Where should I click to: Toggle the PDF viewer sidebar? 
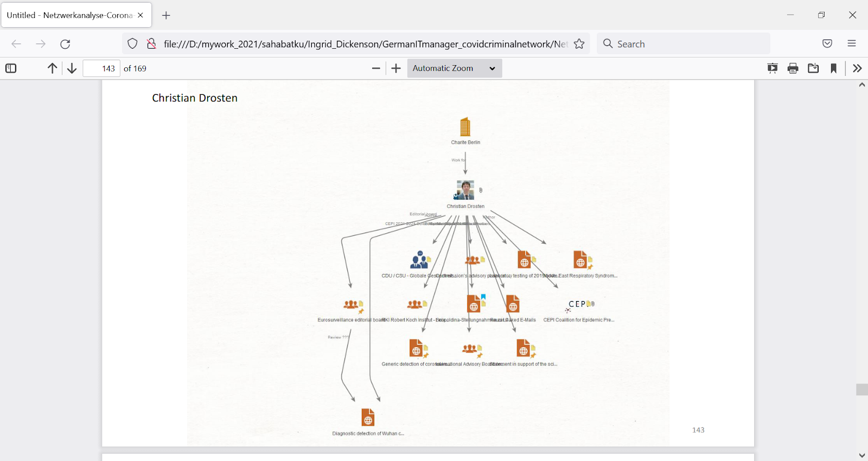point(11,68)
